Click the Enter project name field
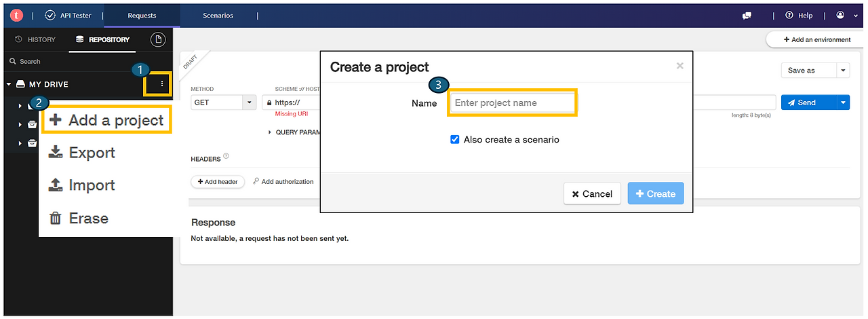Screen dimensions: 868x319 513,103
